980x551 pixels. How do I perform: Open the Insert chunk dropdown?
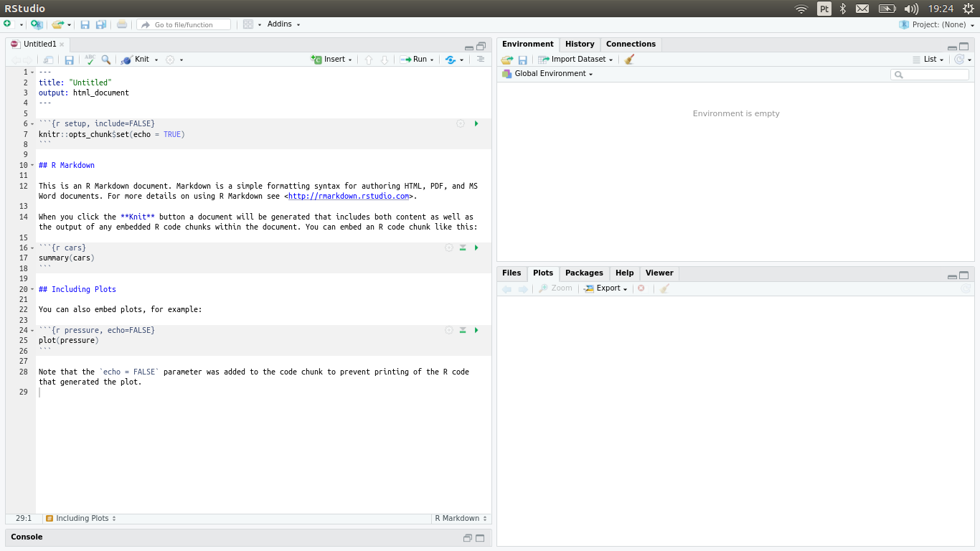pyautogui.click(x=331, y=60)
